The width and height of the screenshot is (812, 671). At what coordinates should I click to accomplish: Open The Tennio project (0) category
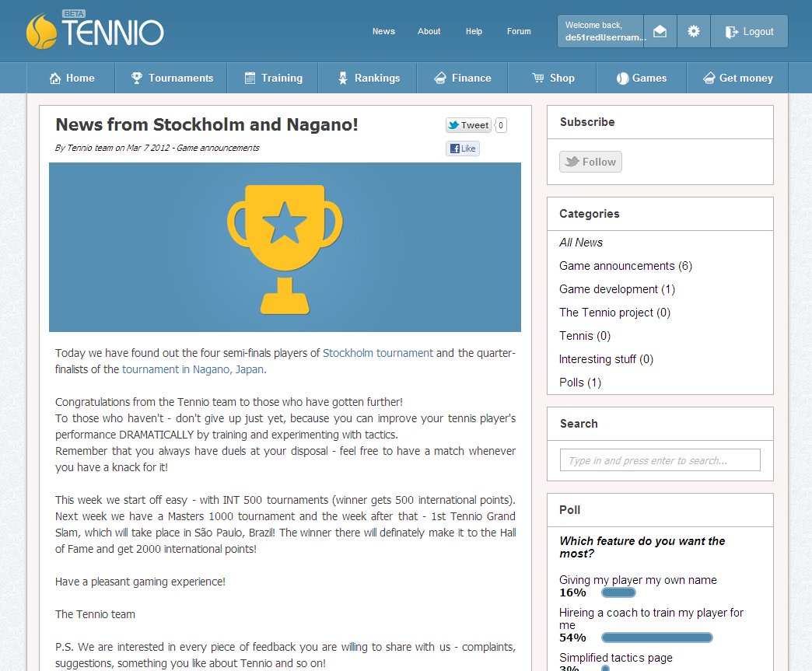tap(614, 313)
